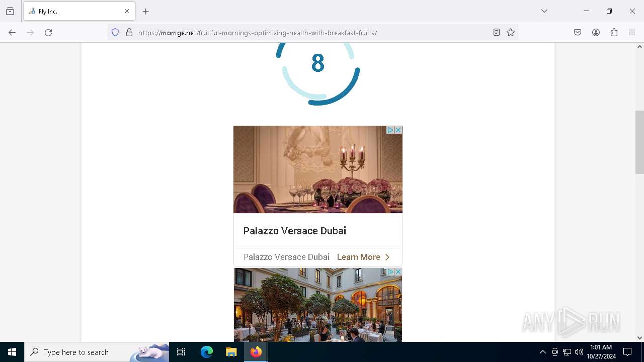644x362 pixels.
Task: Open the Palazzo Versace dining room image
Action: [318, 169]
